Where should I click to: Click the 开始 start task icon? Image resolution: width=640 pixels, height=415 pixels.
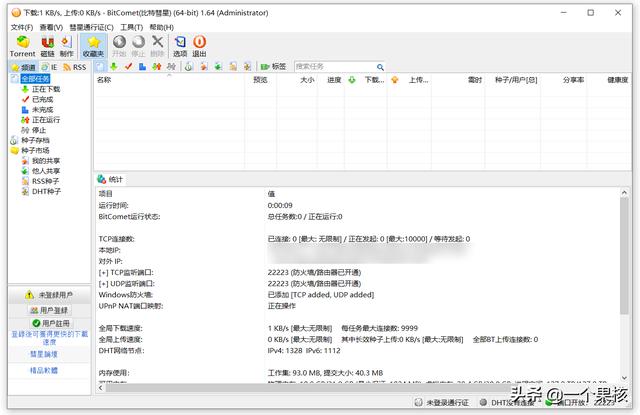119,46
